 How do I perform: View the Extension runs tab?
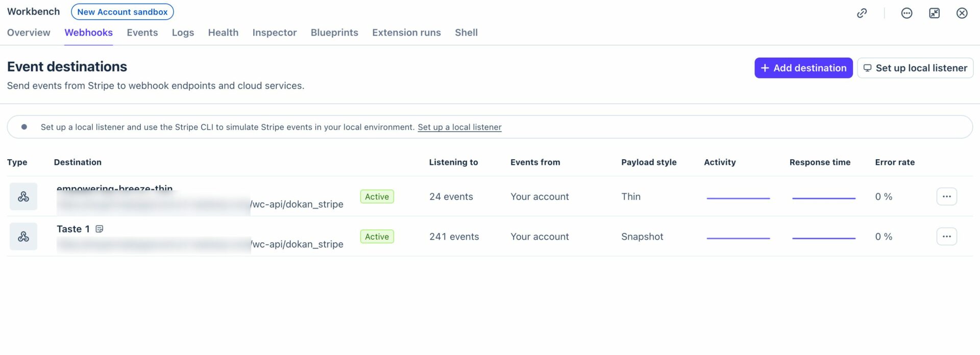[406, 33]
